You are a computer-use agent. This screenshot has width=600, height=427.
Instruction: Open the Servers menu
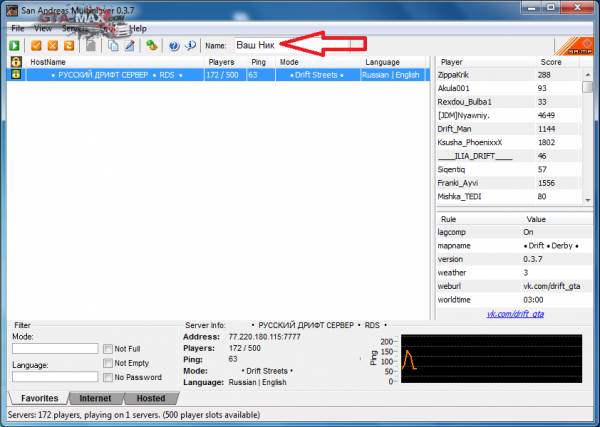(74, 28)
